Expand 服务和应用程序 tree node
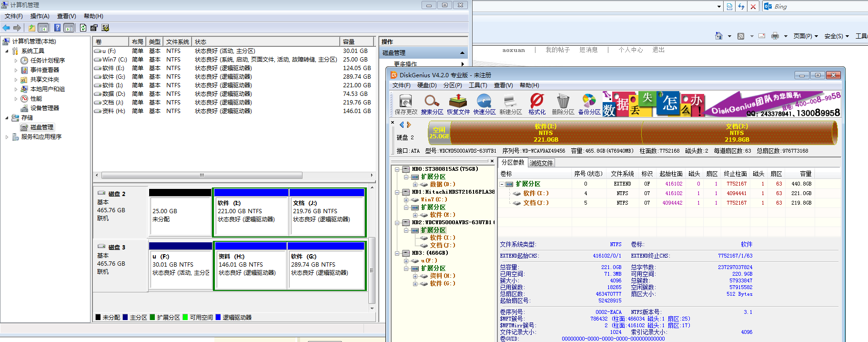Viewport: 868px width, 342px height. pyautogui.click(x=7, y=137)
